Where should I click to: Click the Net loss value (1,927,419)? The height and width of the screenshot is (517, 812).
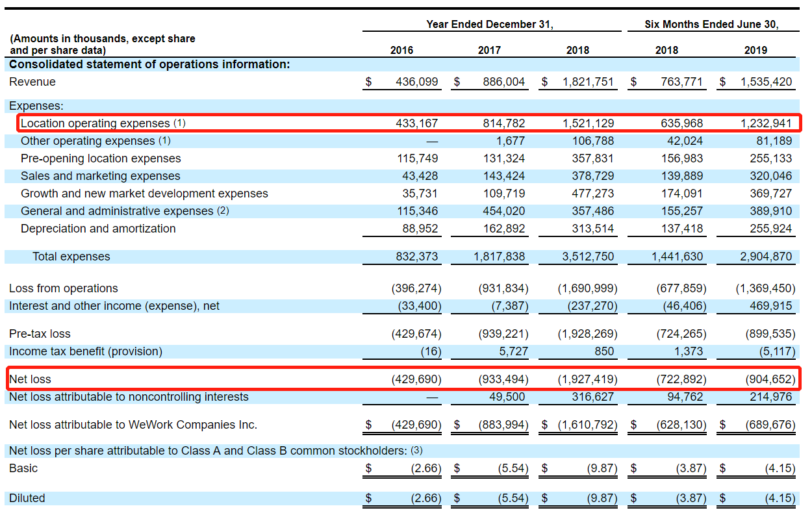(x=587, y=379)
